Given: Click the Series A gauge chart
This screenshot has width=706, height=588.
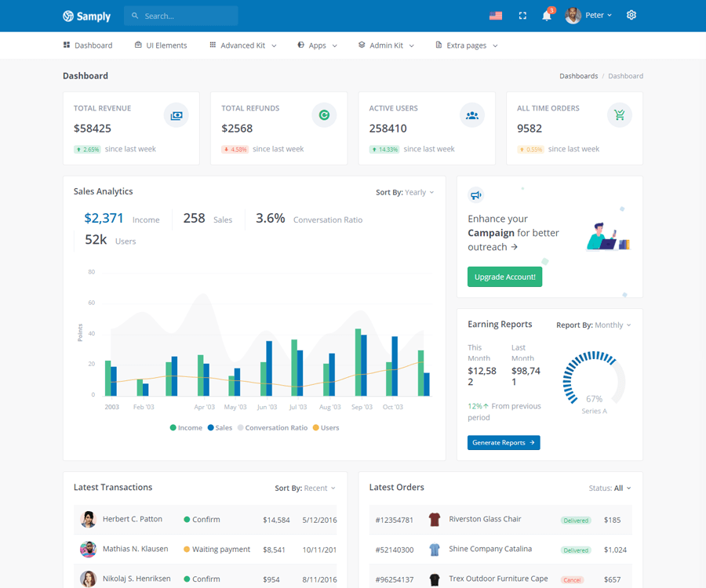Looking at the screenshot, I should [x=594, y=376].
